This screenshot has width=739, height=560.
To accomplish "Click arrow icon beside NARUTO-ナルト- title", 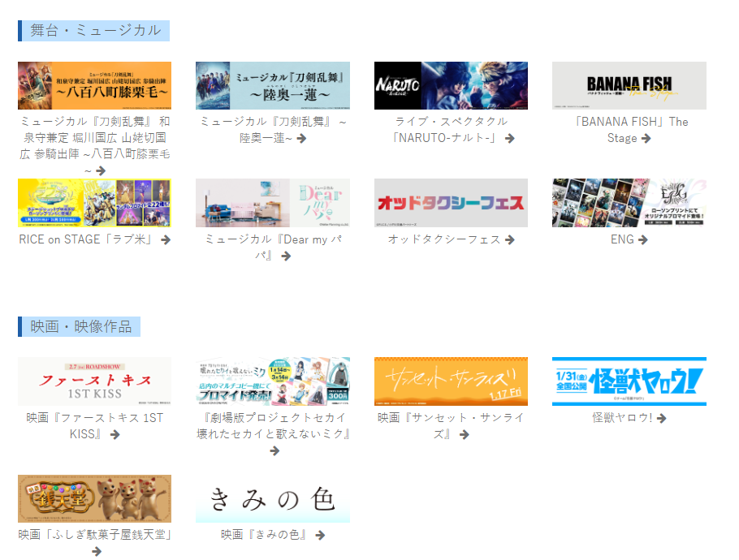I will pyautogui.click(x=509, y=139).
